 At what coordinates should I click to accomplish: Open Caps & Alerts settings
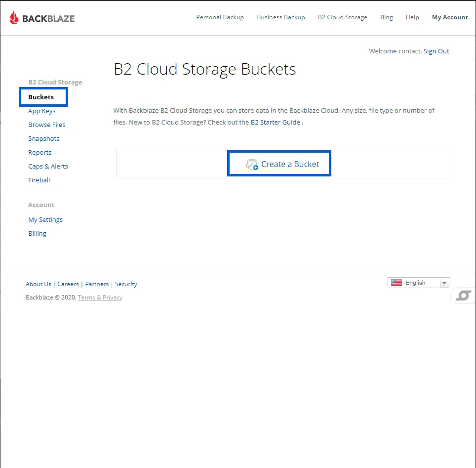(x=48, y=167)
